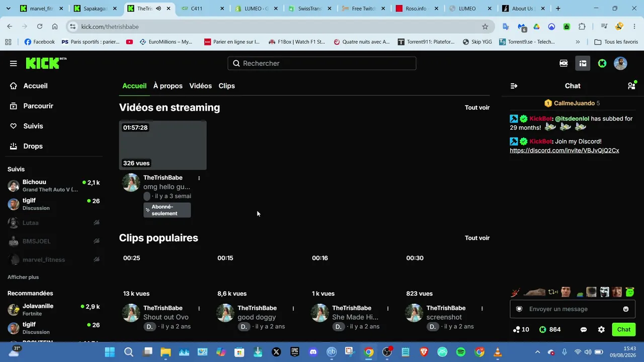Open the hamburger sidebar menu
644x362 pixels.
pyautogui.click(x=13, y=63)
